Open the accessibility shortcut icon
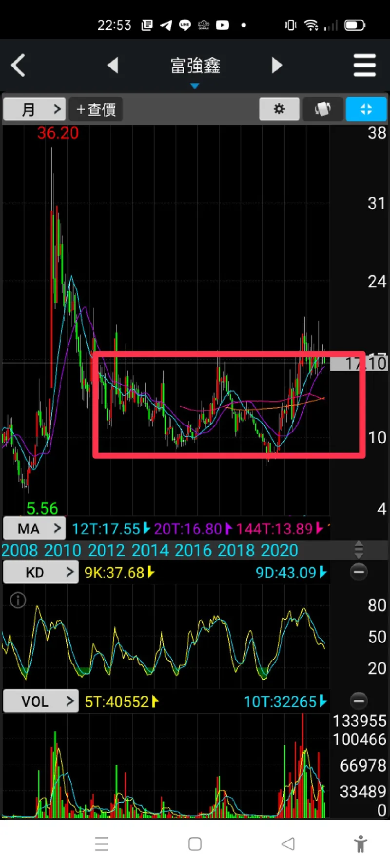The image size is (390, 868). (x=361, y=844)
